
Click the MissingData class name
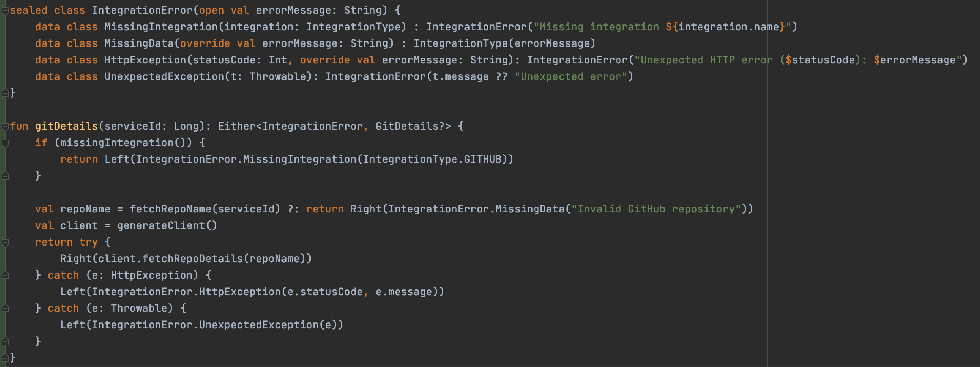pyautogui.click(x=139, y=43)
